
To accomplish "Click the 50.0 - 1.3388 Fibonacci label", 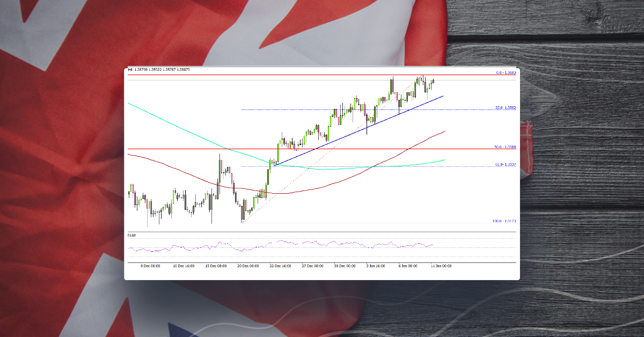I will [506, 147].
